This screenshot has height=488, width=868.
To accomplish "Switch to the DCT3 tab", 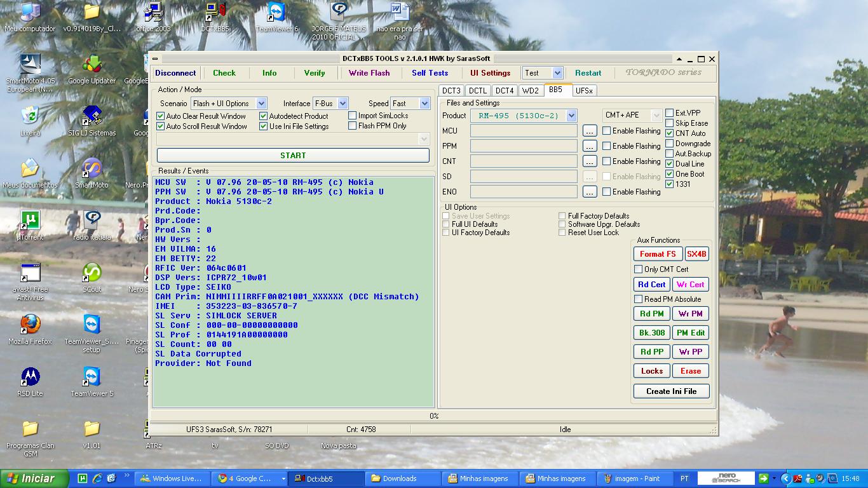I will tap(451, 91).
